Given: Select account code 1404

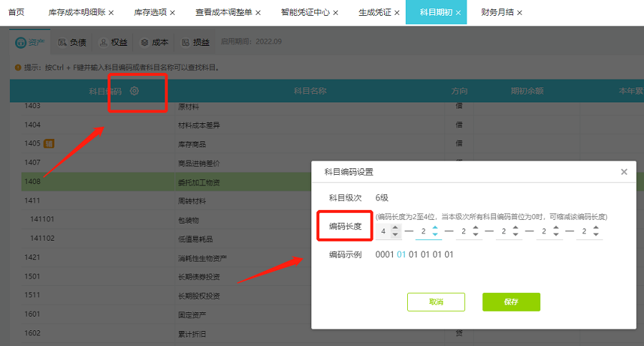Looking at the screenshot, I should tap(32, 125).
